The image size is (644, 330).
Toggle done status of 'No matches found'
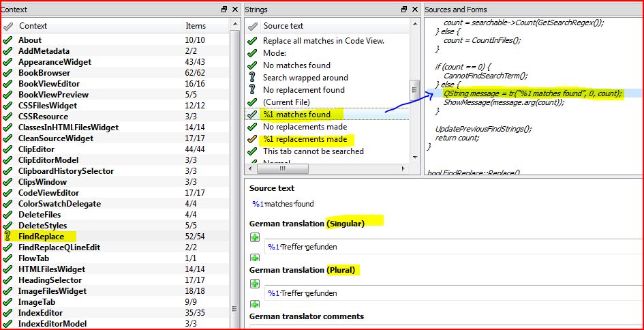pyautogui.click(x=252, y=65)
